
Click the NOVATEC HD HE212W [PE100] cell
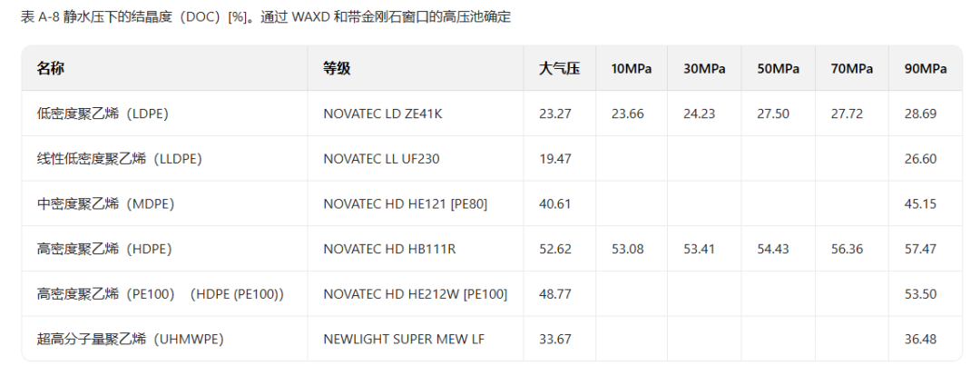(x=415, y=294)
